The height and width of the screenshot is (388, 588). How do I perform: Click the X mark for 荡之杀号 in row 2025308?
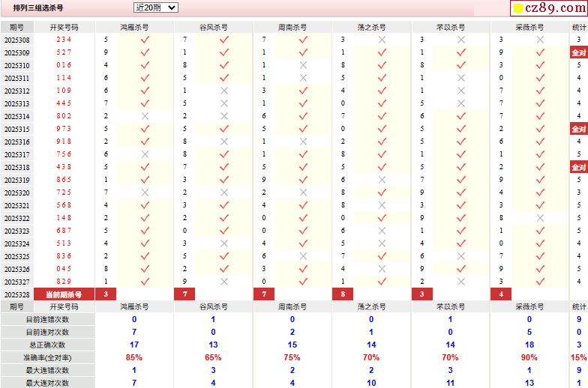pyautogui.click(x=382, y=40)
